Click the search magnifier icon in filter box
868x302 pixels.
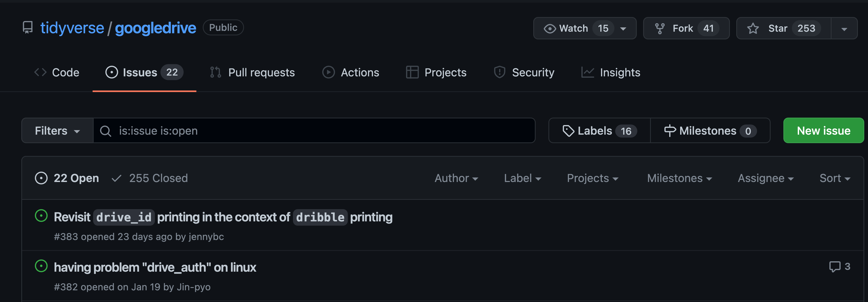pos(105,131)
